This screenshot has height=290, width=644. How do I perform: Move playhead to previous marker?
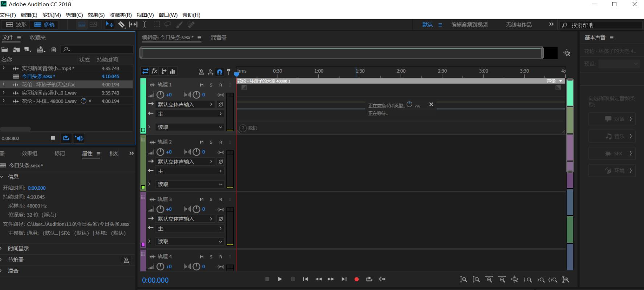point(305,279)
